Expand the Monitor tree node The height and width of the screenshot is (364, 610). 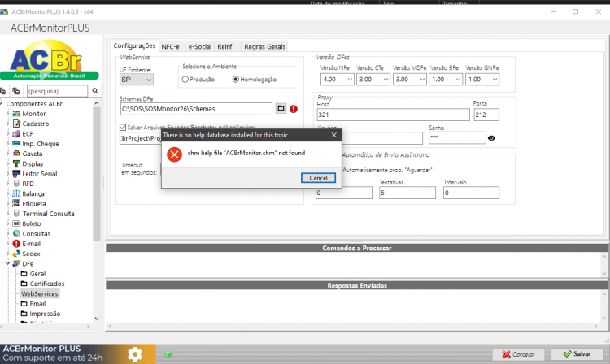coord(7,114)
